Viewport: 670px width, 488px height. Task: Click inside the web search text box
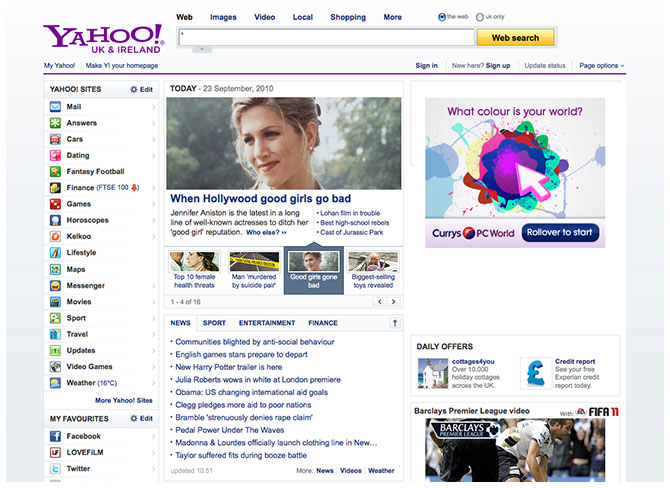(x=327, y=38)
